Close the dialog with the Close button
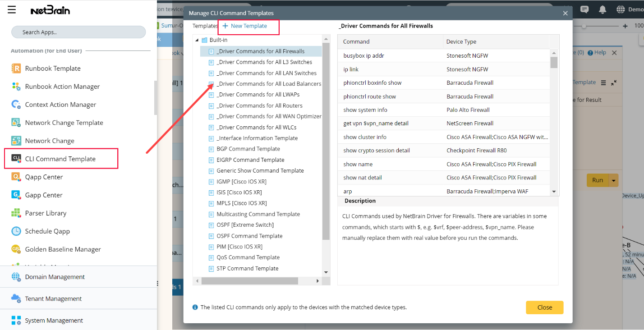 [544, 307]
